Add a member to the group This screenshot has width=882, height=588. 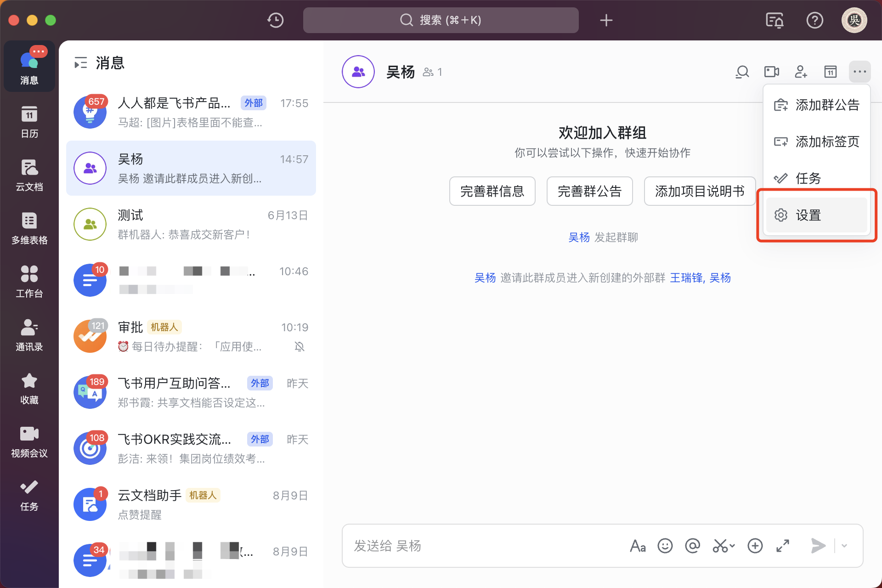(x=801, y=72)
